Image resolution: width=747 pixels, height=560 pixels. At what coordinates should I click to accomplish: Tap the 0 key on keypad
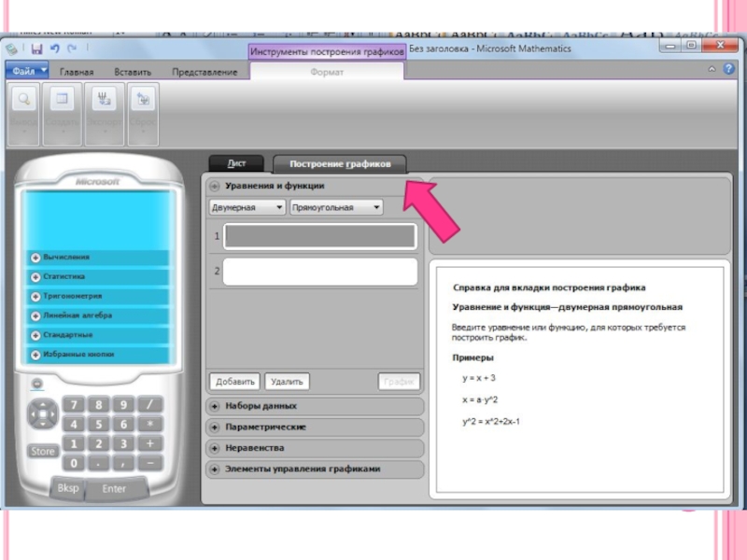pos(74,463)
